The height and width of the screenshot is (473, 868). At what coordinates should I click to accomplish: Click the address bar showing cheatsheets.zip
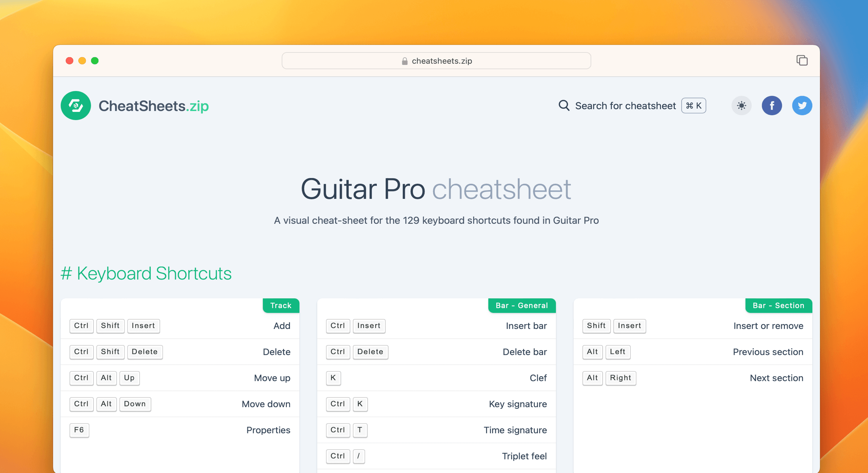[436, 61]
